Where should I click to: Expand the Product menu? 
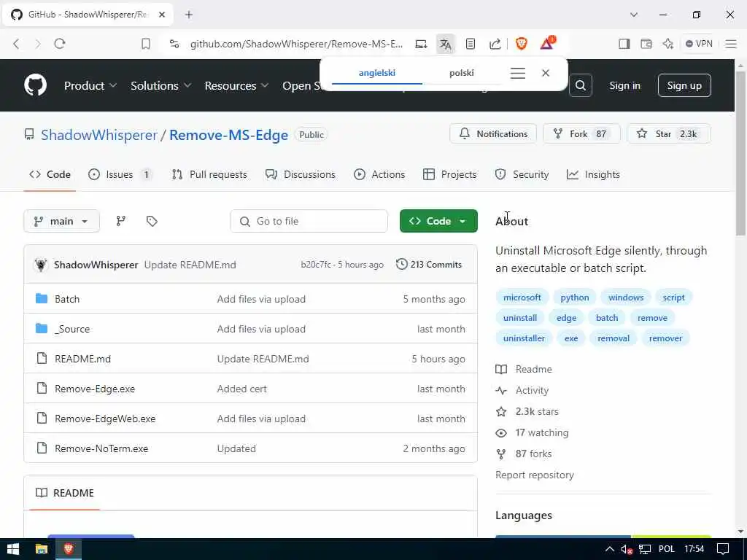click(90, 86)
